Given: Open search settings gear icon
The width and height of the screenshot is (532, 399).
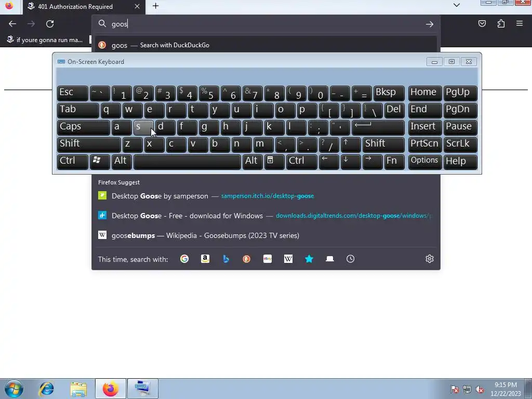Looking at the screenshot, I should click(x=430, y=259).
